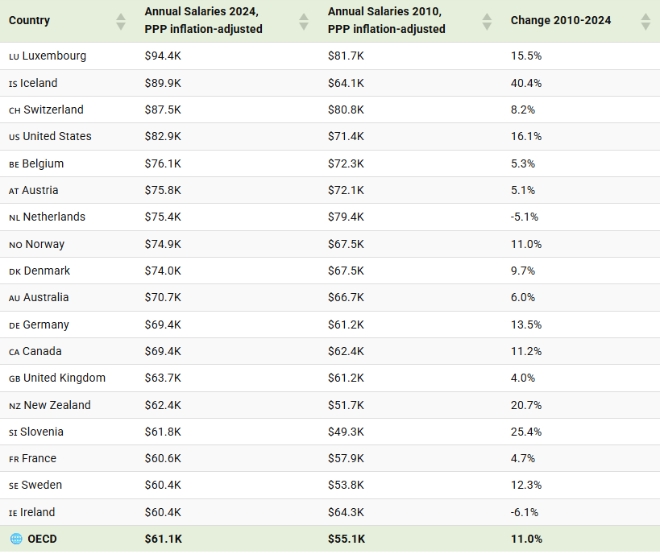The image size is (660, 554).
Task: Sort by Annual Salaries 2010 arrows
Action: tap(487, 21)
